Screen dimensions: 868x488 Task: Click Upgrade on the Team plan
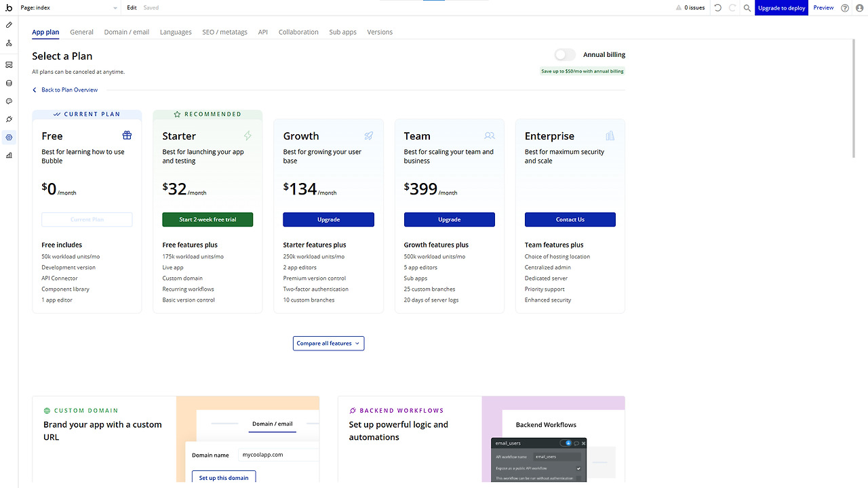[450, 220]
